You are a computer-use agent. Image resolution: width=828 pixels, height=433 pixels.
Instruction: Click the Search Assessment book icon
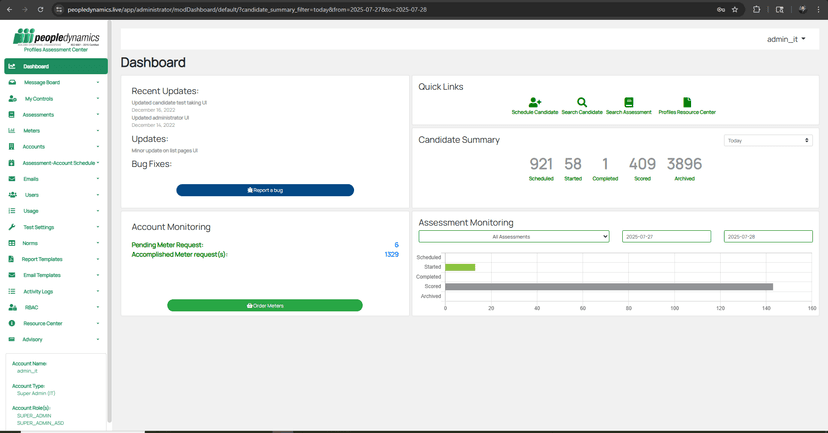(628, 102)
